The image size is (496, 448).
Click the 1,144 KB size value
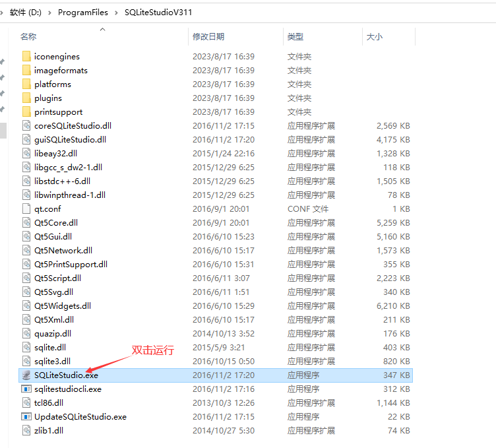click(393, 402)
